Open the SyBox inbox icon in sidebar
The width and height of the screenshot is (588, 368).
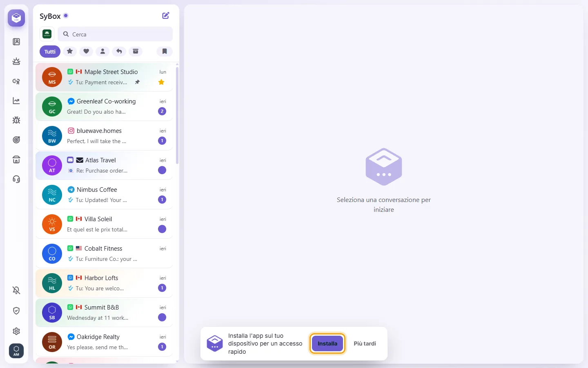16,18
